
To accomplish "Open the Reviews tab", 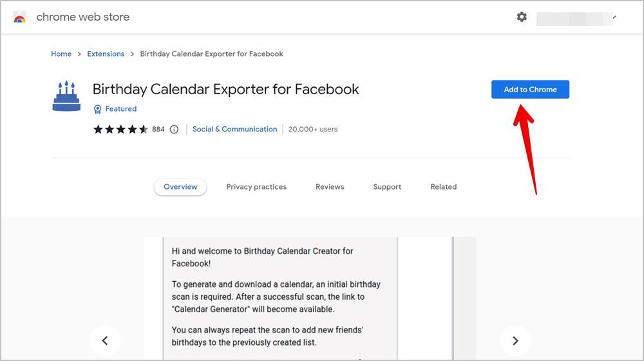I will 330,187.
